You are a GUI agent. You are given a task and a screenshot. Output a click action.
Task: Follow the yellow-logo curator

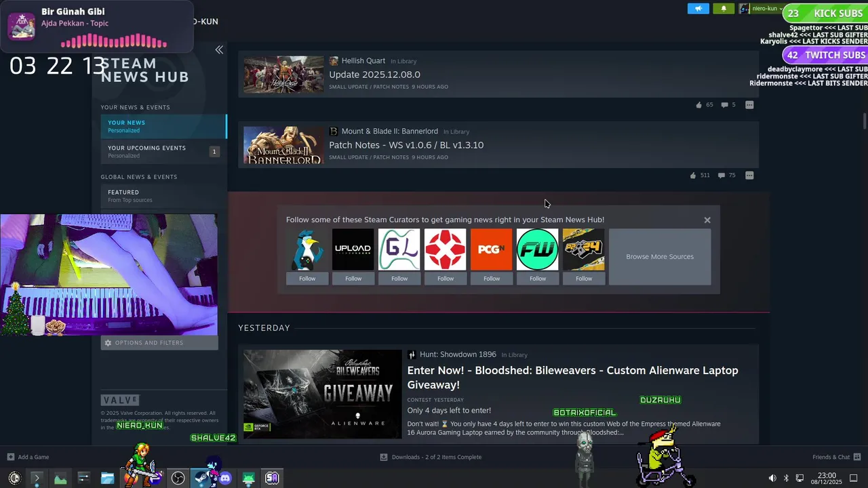tap(584, 279)
